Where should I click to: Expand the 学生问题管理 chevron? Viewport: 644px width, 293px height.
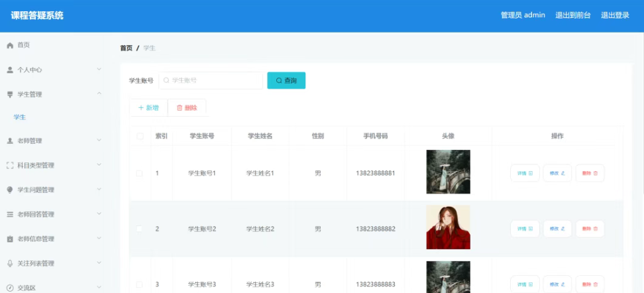point(99,189)
